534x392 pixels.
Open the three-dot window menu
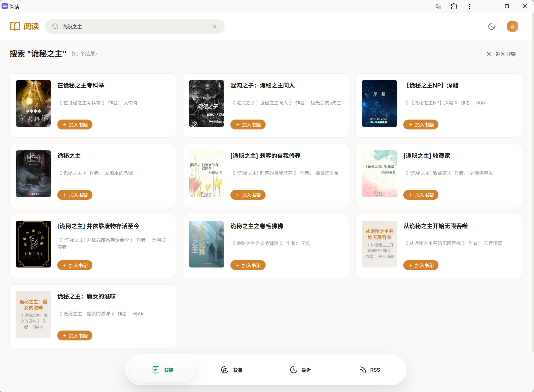pos(469,7)
